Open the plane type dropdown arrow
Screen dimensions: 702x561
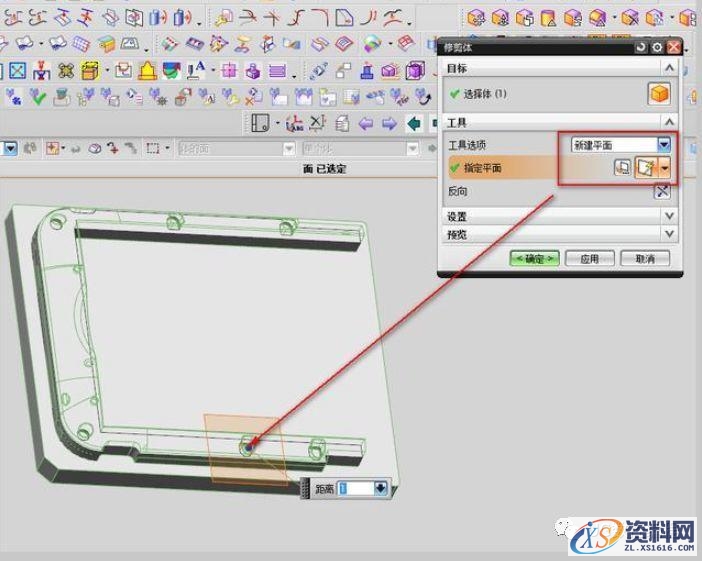[x=665, y=168]
